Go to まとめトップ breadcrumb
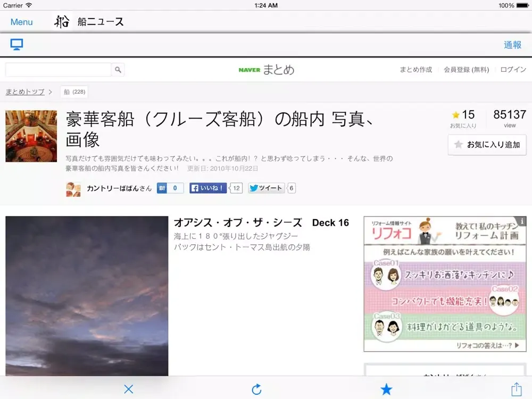The image size is (532, 399). click(25, 92)
